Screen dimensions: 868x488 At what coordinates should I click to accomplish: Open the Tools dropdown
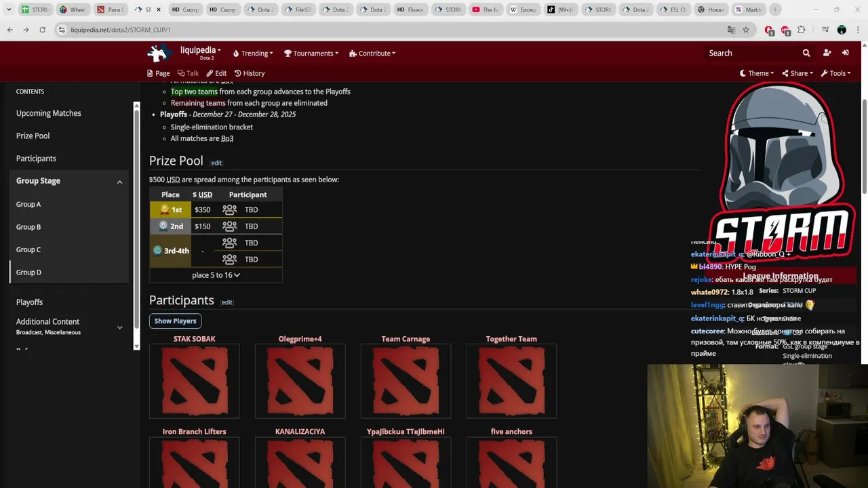[835, 73]
